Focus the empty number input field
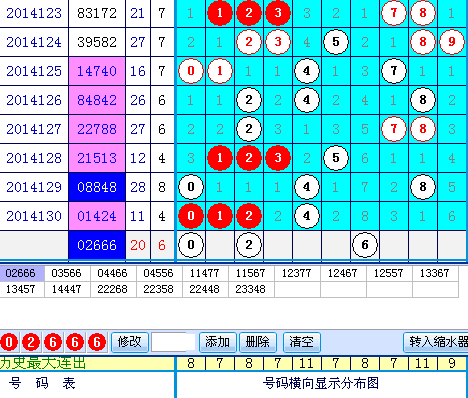 tap(173, 342)
